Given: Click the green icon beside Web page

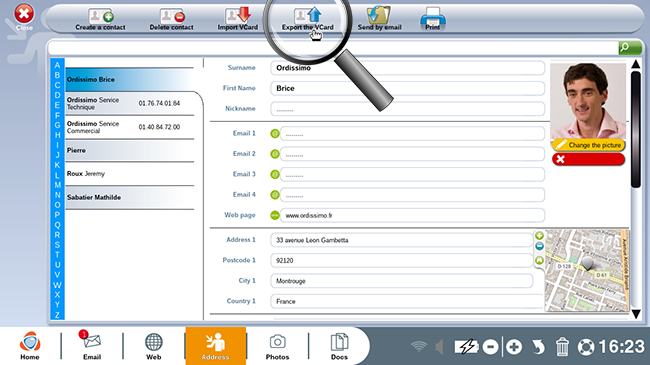Looking at the screenshot, I should point(275,215).
